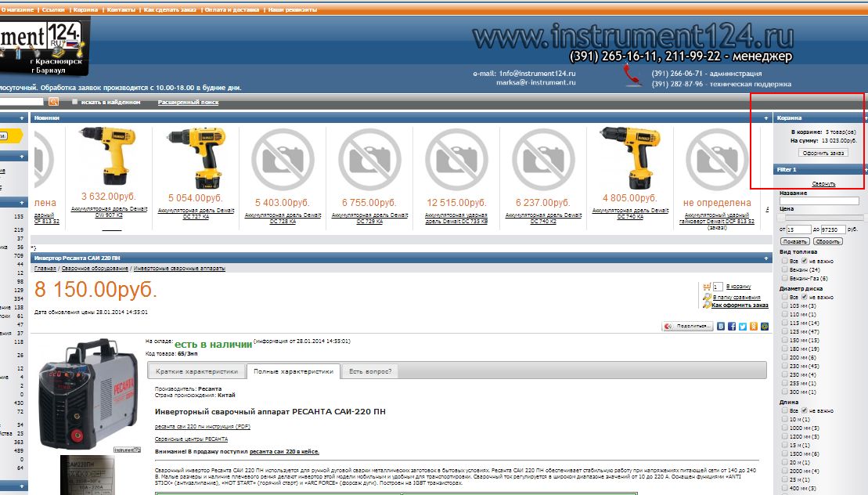Click the 'Показать' filter button

pos(795,241)
